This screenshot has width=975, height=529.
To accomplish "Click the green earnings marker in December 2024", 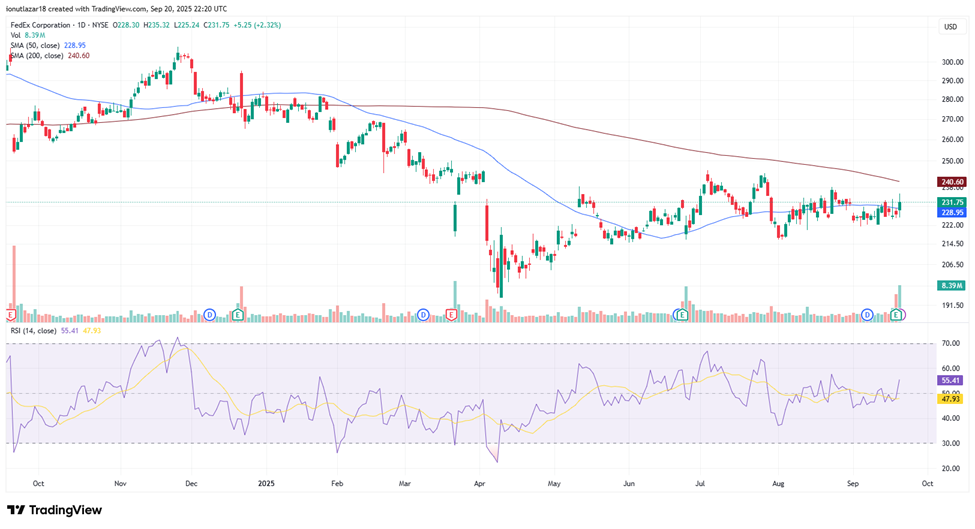I will (x=238, y=315).
